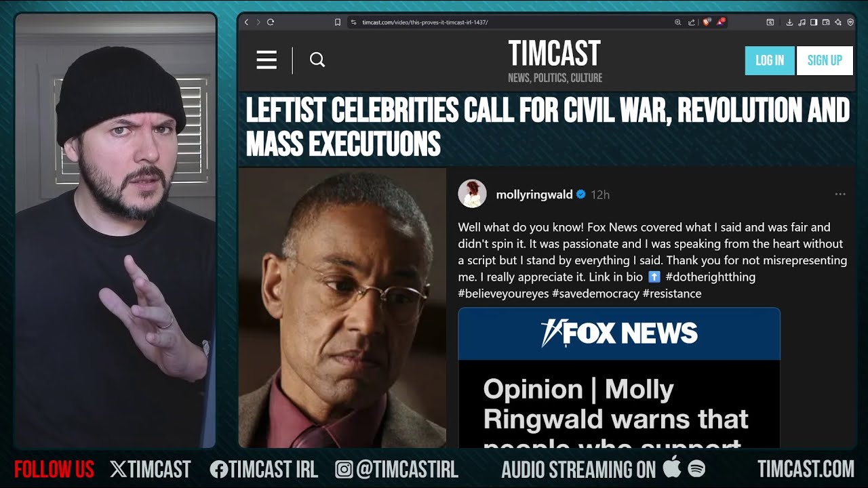Click the LOG IN button
The image size is (868, 488).
pos(770,60)
